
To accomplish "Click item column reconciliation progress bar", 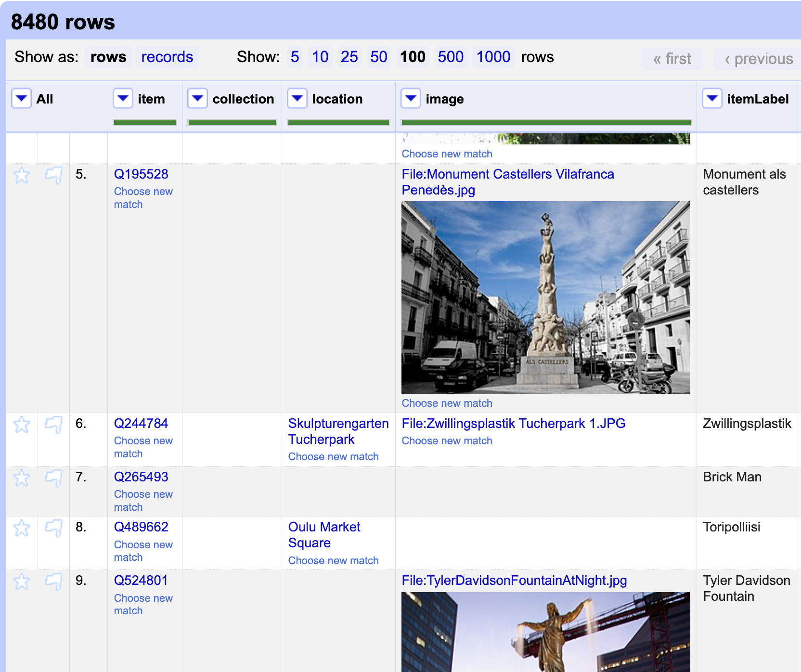I will 145,123.
